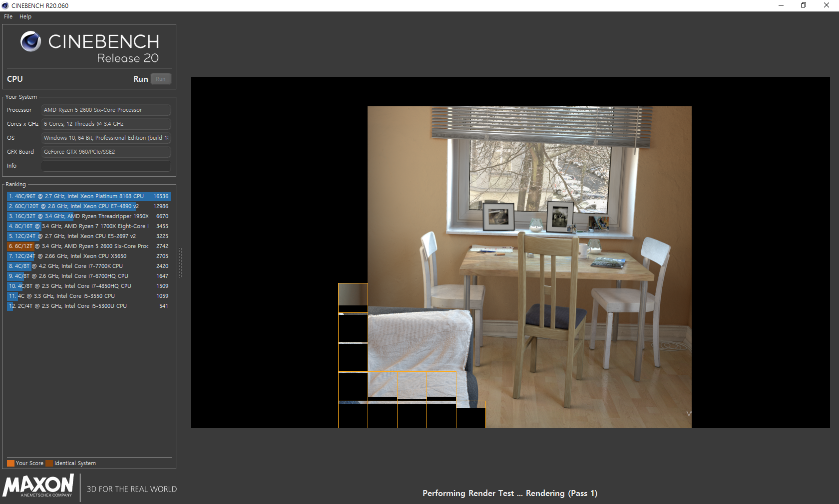Viewport: 839px width, 504px height.
Task: Open the File menu
Action: coord(8,16)
